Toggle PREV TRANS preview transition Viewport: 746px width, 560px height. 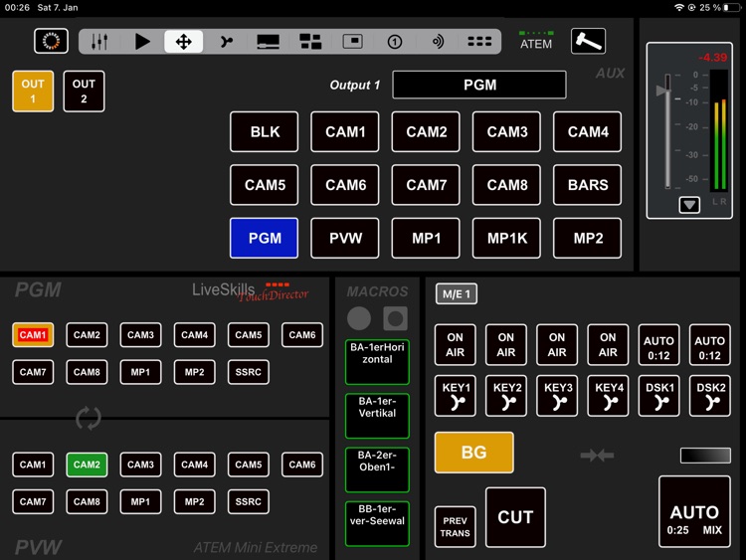click(x=456, y=527)
